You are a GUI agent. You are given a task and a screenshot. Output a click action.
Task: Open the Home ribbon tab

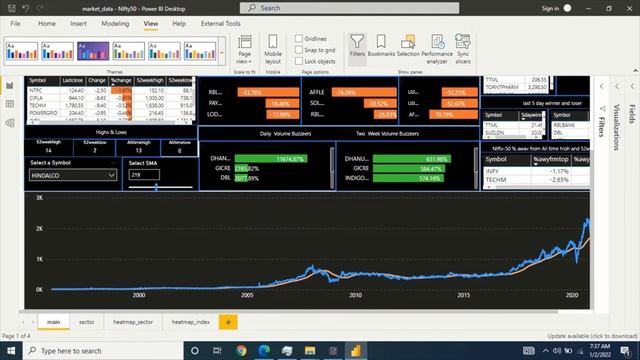[47, 24]
